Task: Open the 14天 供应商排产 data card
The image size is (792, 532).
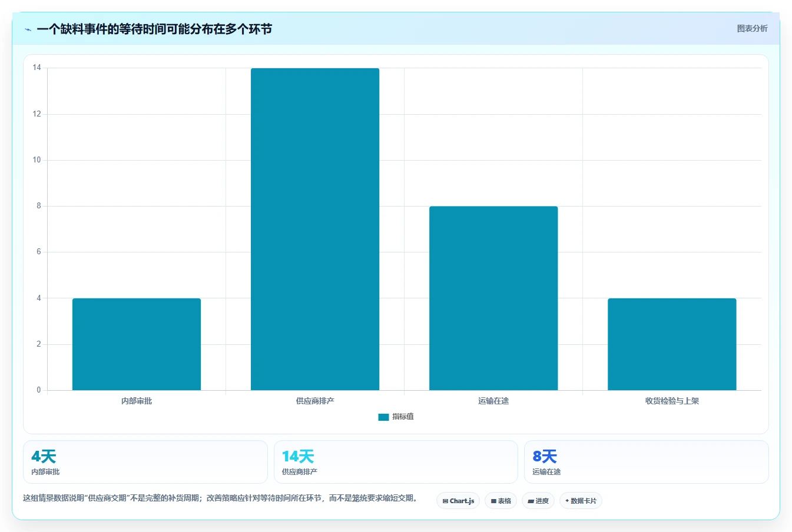Action: pos(396,462)
